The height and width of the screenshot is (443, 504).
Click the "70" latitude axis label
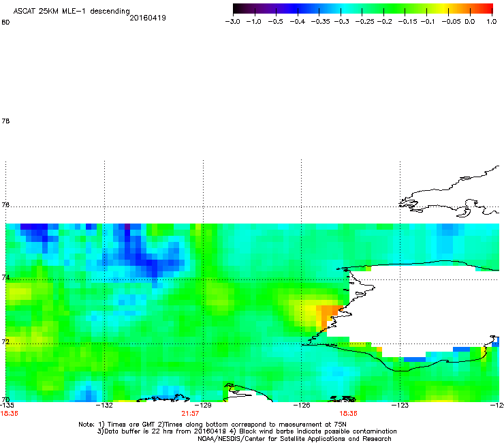point(5,400)
